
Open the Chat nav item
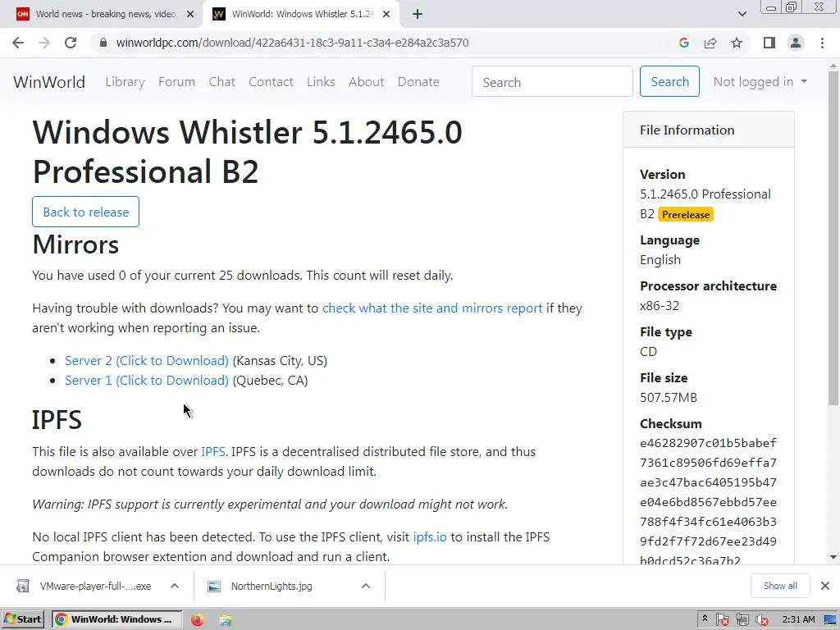point(221,82)
